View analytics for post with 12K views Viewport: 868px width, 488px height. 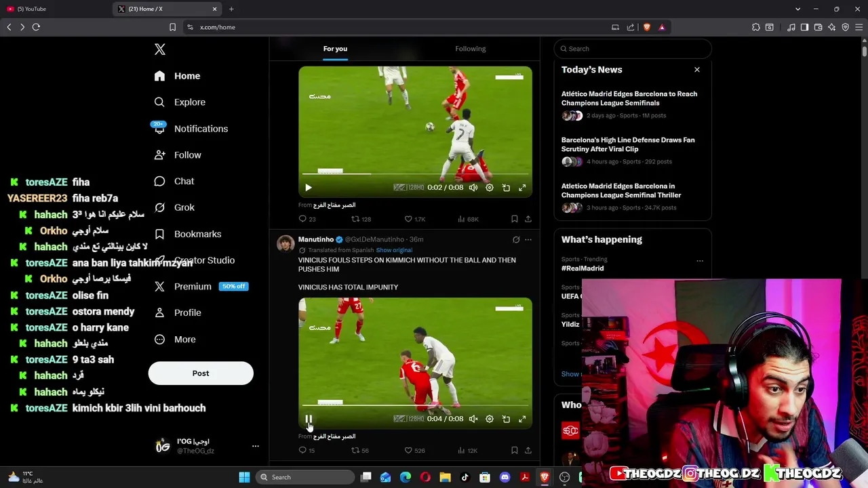click(x=468, y=450)
